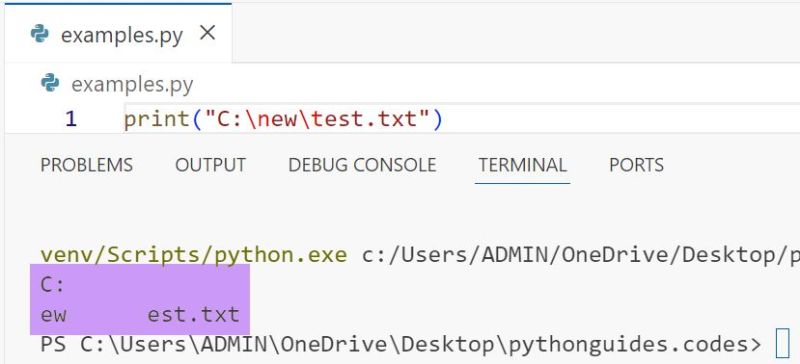Screen dimensions: 800x364
Task: Open the PORTS panel tab
Action: coord(636,165)
